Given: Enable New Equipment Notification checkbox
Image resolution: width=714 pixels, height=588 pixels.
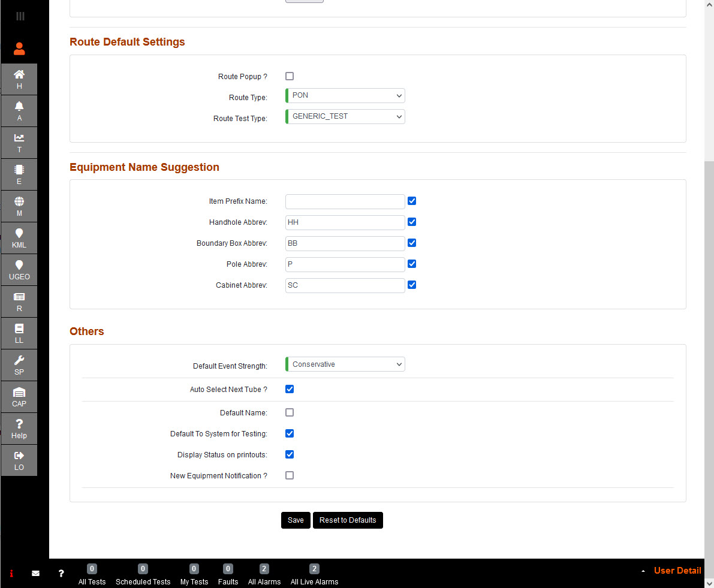Looking at the screenshot, I should click(x=290, y=475).
